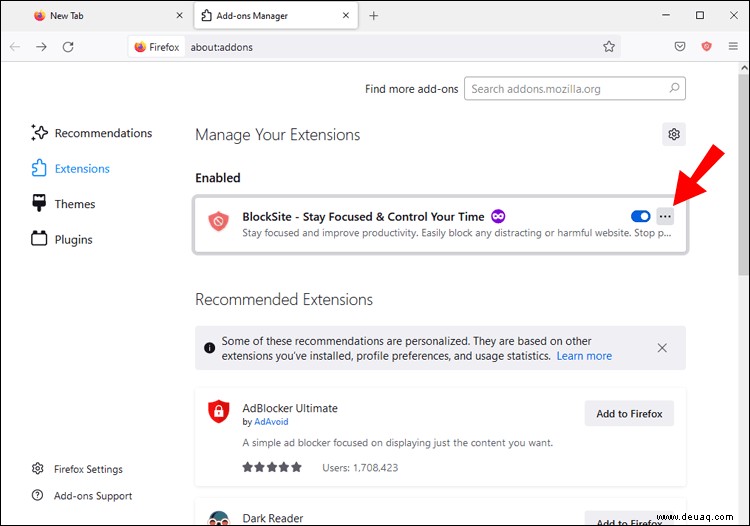Select the Add-ons Manager tab
750x526 pixels.
[x=276, y=16]
